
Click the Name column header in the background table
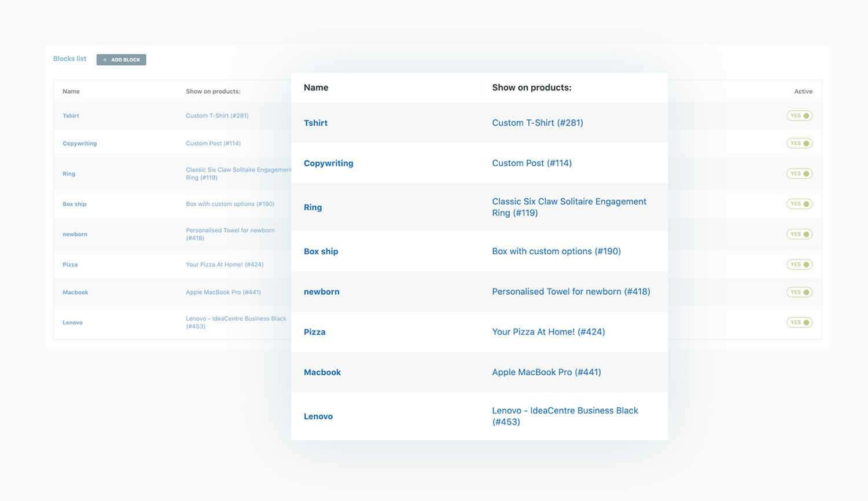[x=71, y=92]
